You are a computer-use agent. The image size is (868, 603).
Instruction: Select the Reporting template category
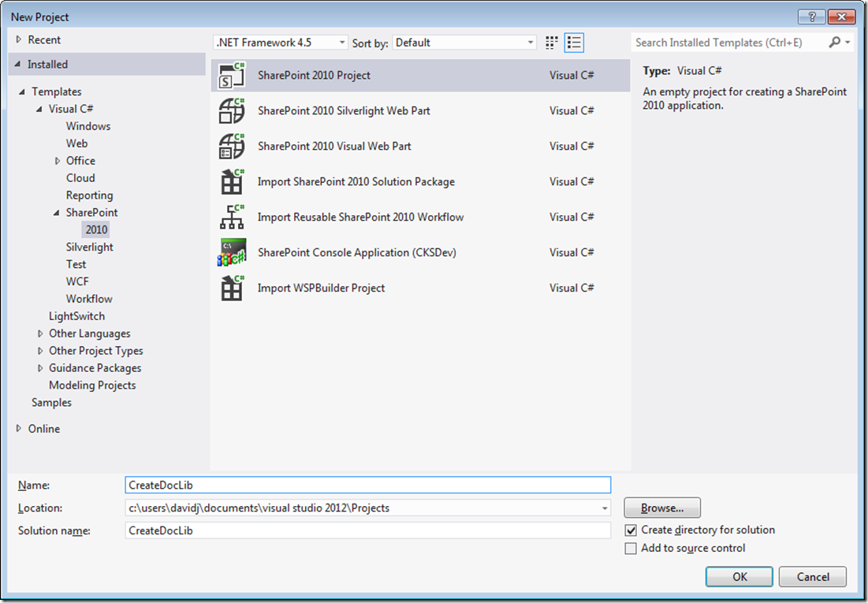point(89,195)
